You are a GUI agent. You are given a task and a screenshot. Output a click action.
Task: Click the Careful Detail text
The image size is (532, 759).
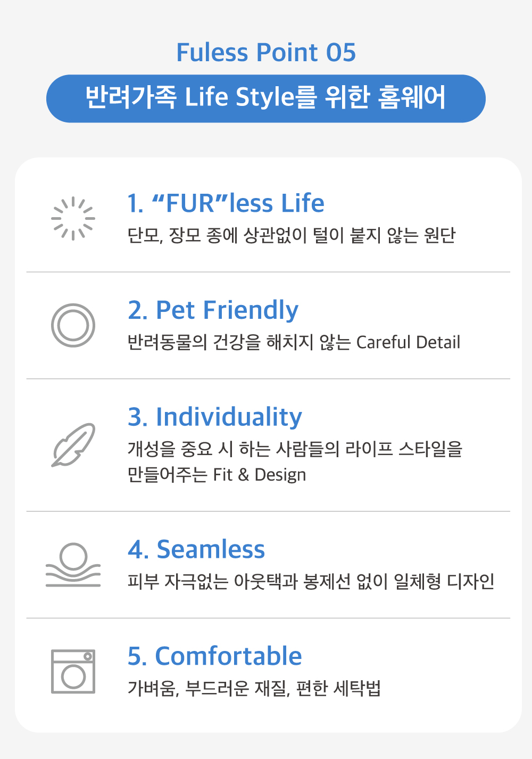coord(408,342)
